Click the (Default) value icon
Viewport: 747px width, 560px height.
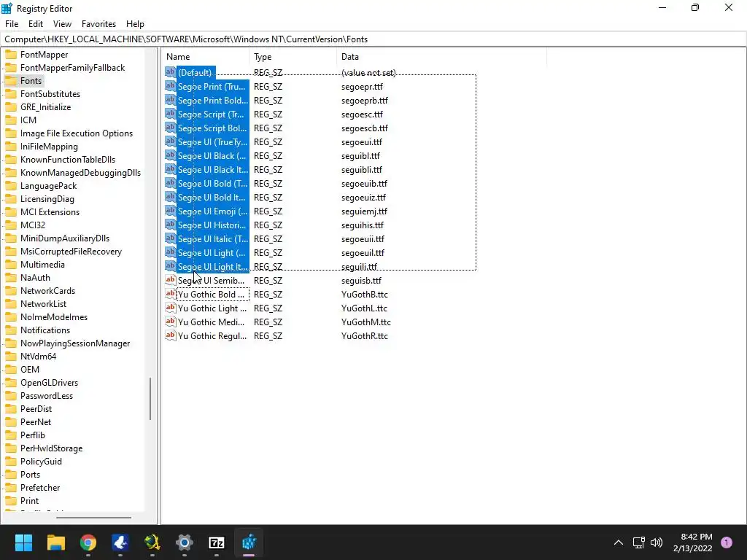(x=170, y=72)
